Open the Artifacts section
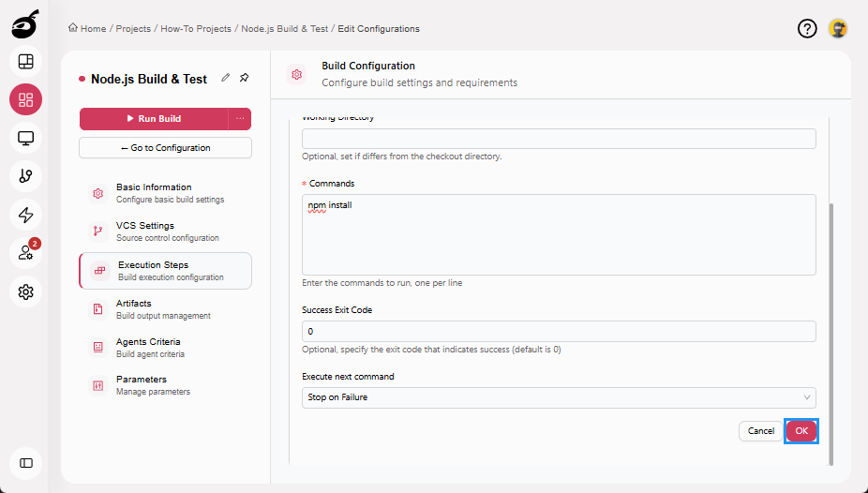The height and width of the screenshot is (493, 868). click(134, 308)
